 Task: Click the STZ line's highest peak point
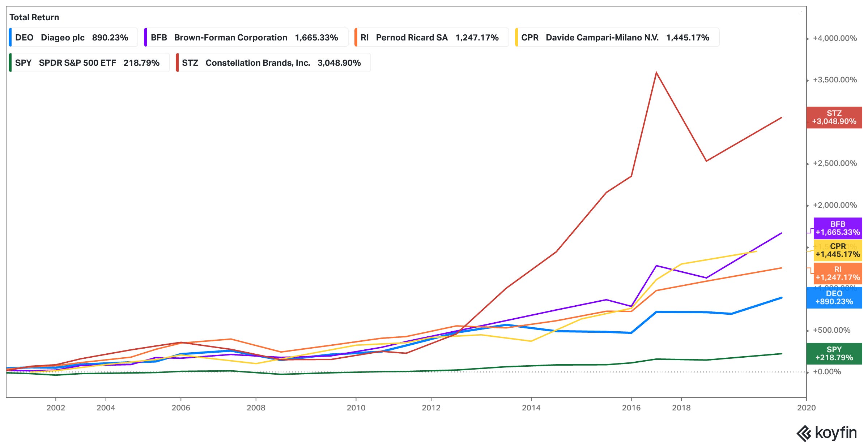656,73
